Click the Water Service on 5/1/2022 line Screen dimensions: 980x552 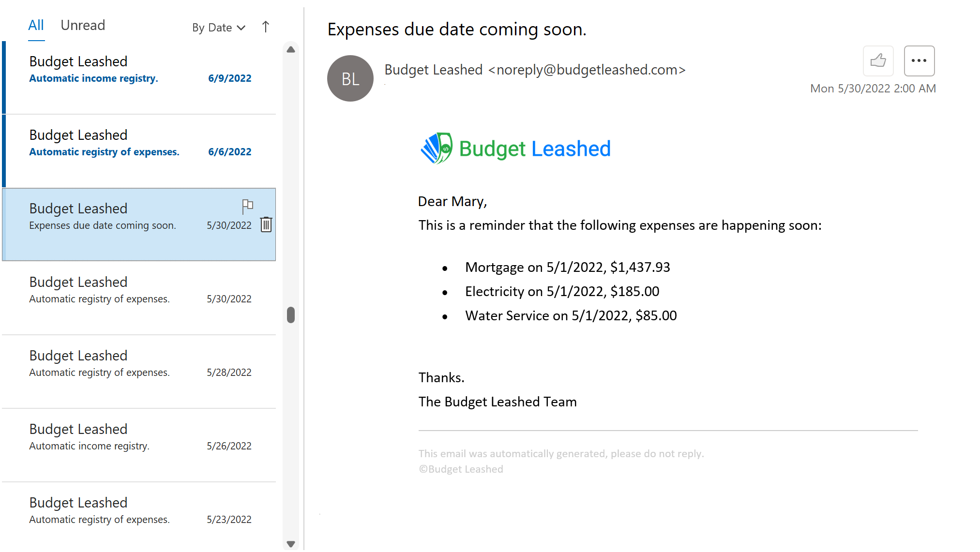[x=571, y=315]
